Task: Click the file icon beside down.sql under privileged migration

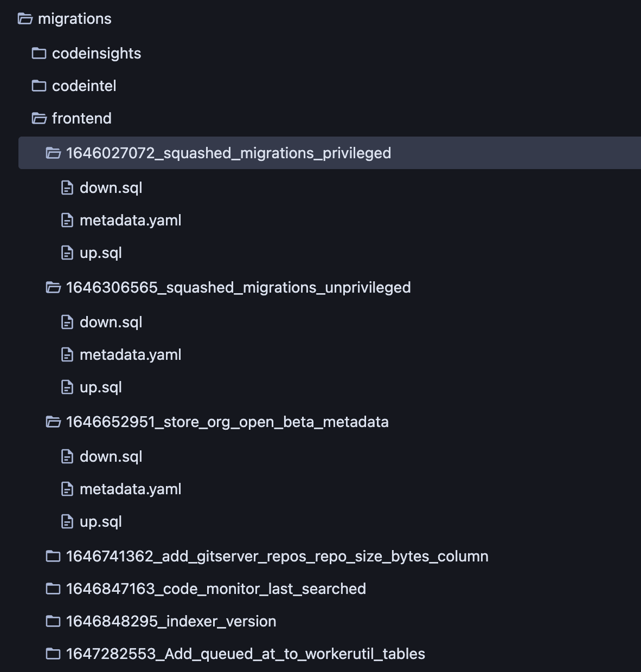Action: point(67,188)
